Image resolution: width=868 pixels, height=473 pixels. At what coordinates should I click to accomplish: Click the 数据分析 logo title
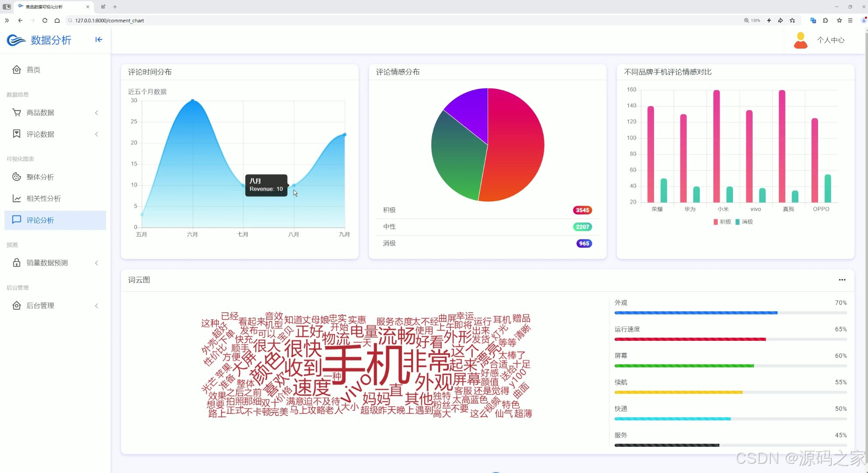[x=51, y=40]
